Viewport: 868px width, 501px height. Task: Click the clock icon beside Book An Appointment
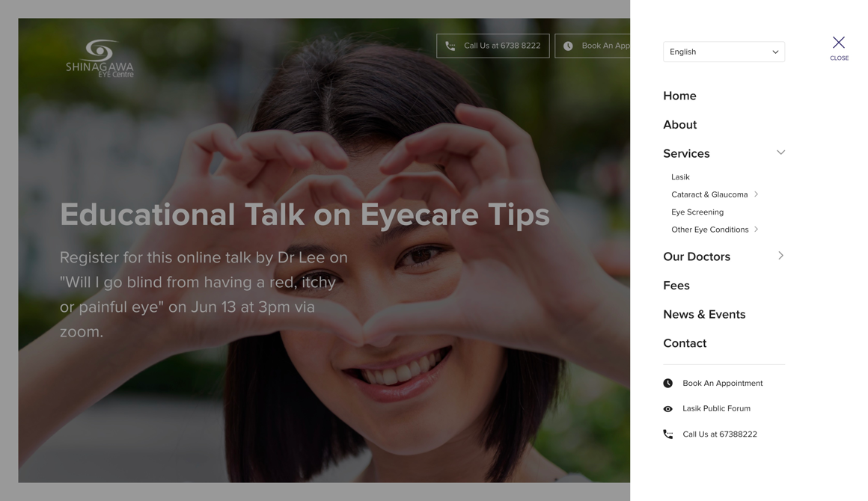(x=667, y=383)
